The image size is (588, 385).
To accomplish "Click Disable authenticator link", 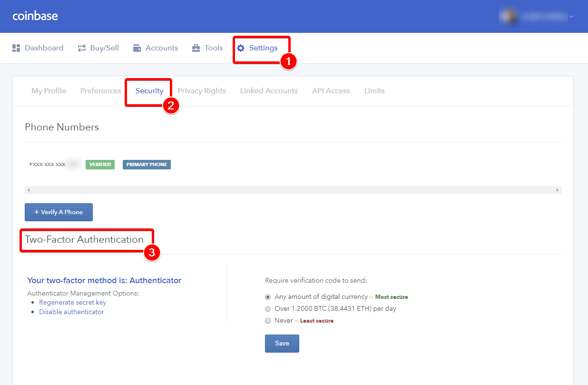I will coord(71,312).
